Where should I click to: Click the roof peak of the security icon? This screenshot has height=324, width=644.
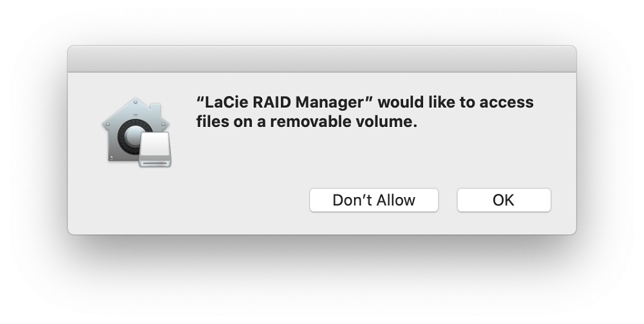[x=135, y=100]
